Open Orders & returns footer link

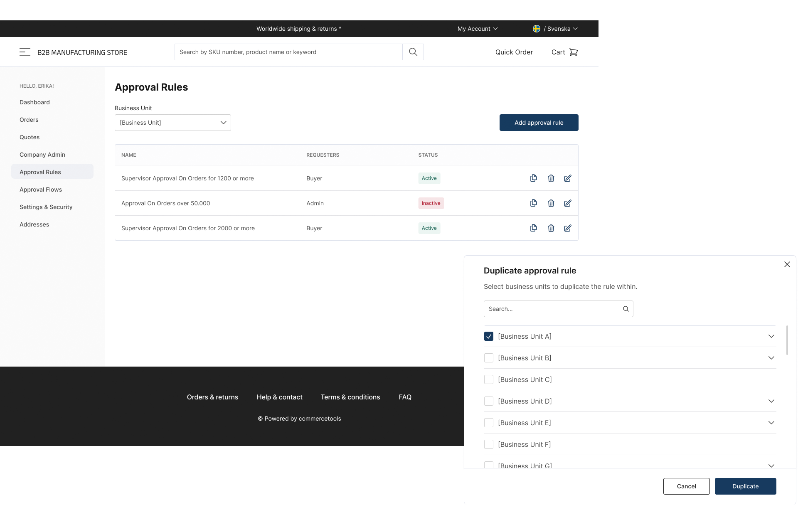click(212, 397)
